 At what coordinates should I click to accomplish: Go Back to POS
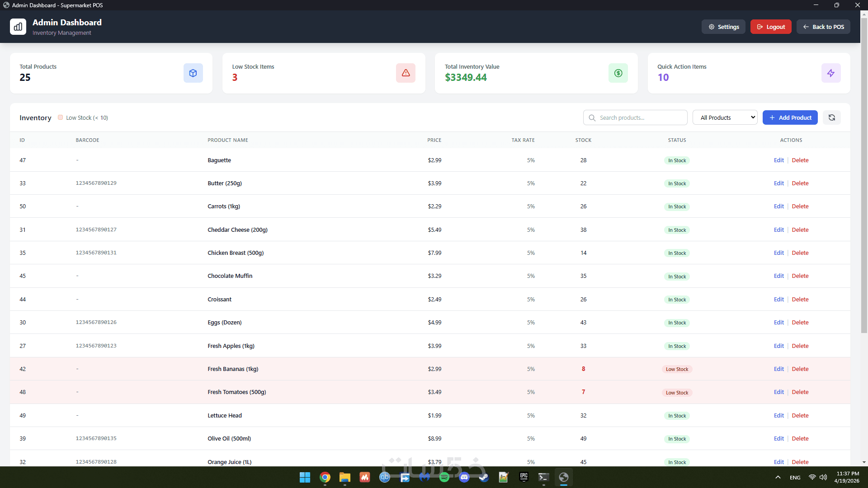823,27
